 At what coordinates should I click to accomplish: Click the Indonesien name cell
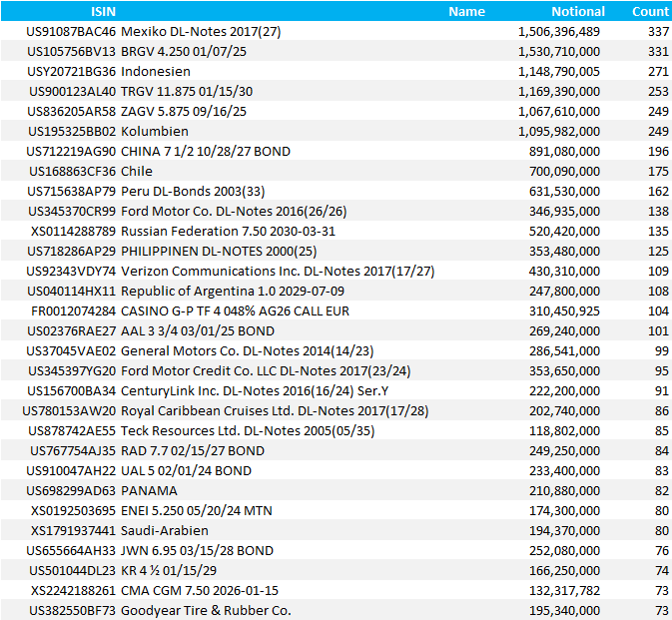156,72
